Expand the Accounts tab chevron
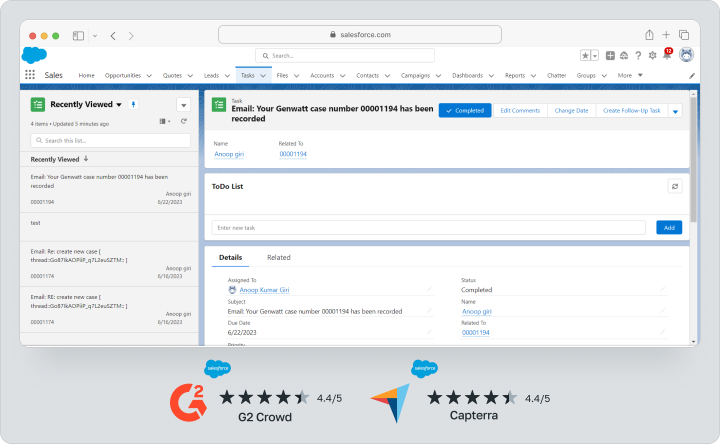 (x=343, y=76)
